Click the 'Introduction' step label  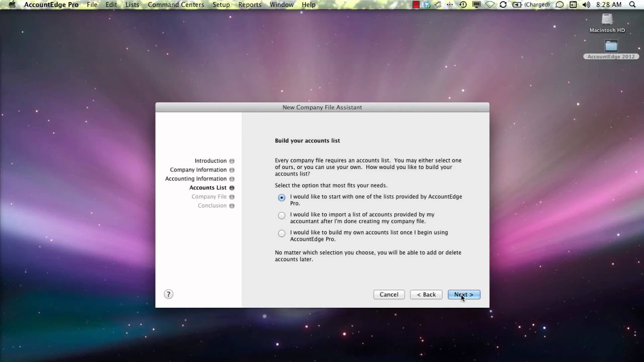click(x=211, y=161)
